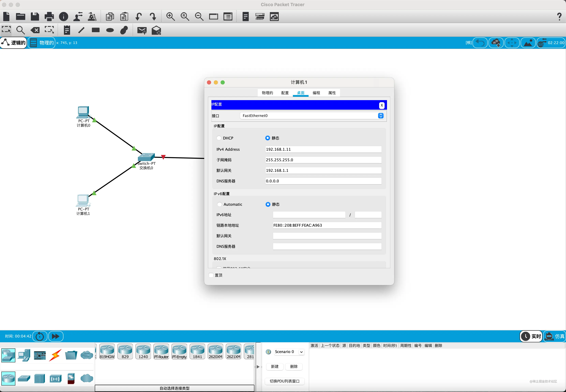Add a simple PDU envelope
This screenshot has height=392, width=566.
[x=142, y=30]
